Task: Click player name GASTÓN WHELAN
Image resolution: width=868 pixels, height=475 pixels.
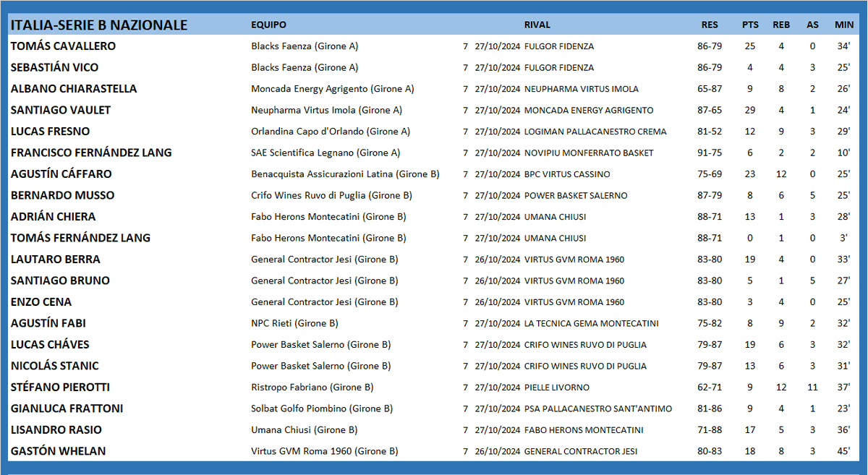Action: (58, 451)
